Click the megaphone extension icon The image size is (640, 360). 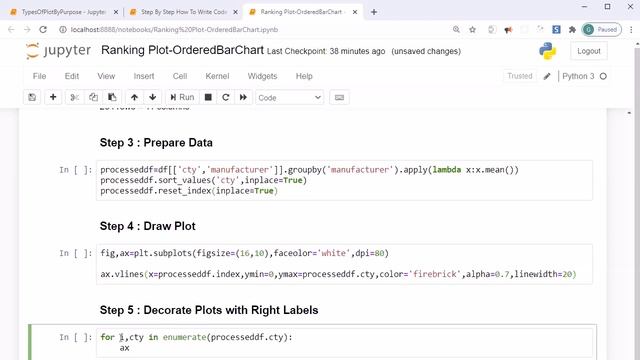tap(508, 29)
